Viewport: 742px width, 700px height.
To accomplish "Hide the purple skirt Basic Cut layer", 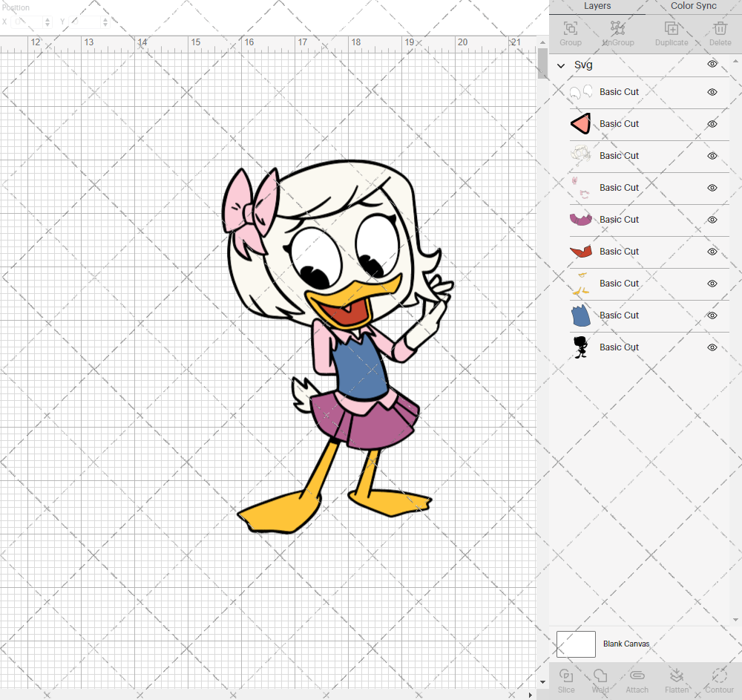I will click(712, 220).
